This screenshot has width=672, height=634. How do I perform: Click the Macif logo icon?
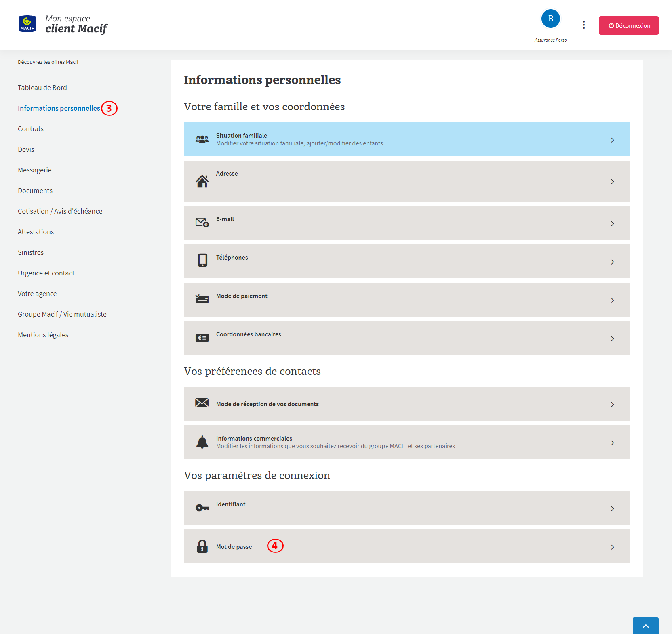pos(27,24)
